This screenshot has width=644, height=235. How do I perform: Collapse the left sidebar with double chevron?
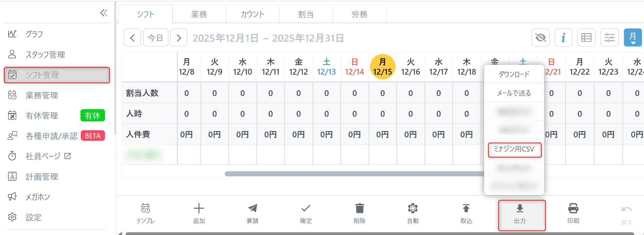coord(104,13)
